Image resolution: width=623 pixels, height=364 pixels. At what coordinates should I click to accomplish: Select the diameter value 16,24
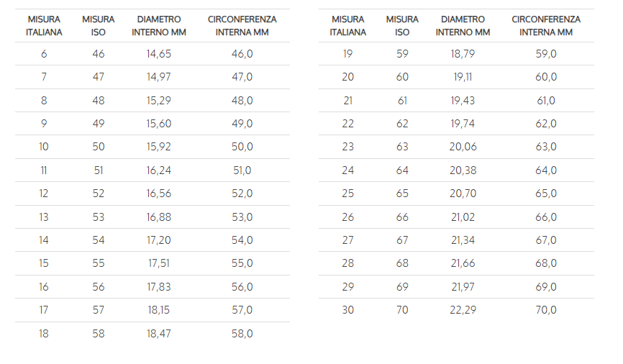click(x=159, y=170)
